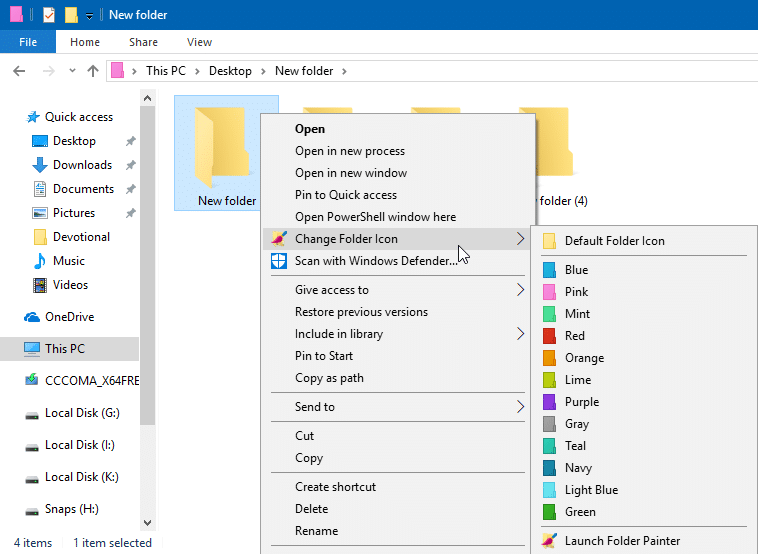Launch Folder Painter from the submenu
Viewport: 758px width, 554px height.
[x=644, y=540]
